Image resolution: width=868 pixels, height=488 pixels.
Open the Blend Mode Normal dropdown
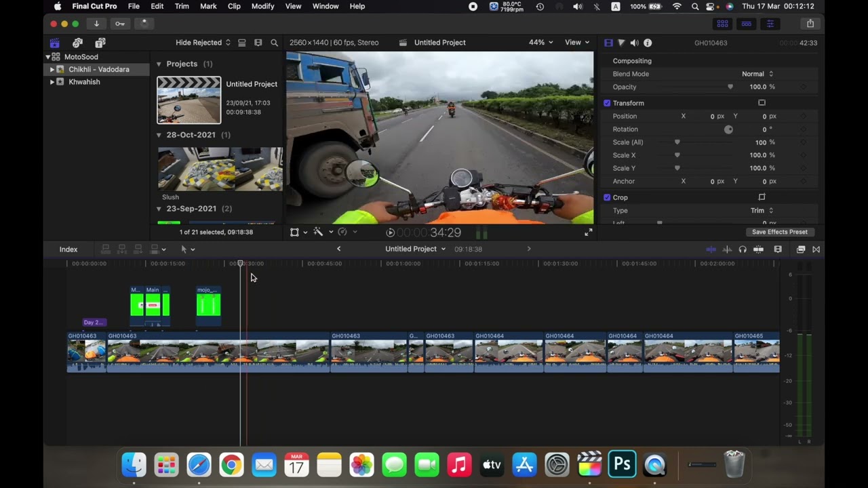(x=757, y=74)
